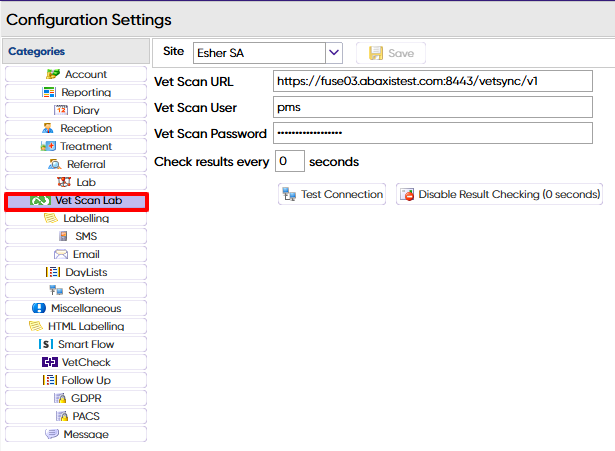Image resolution: width=615 pixels, height=451 pixels.
Task: Click the Smart Flow [S] icon
Action: [x=46, y=344]
